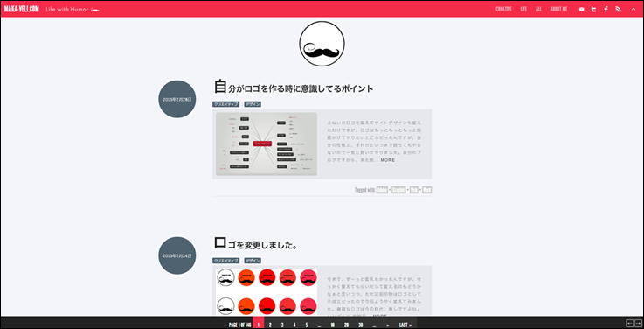Click the MAKA-VELI.COM site title

pos(21,9)
